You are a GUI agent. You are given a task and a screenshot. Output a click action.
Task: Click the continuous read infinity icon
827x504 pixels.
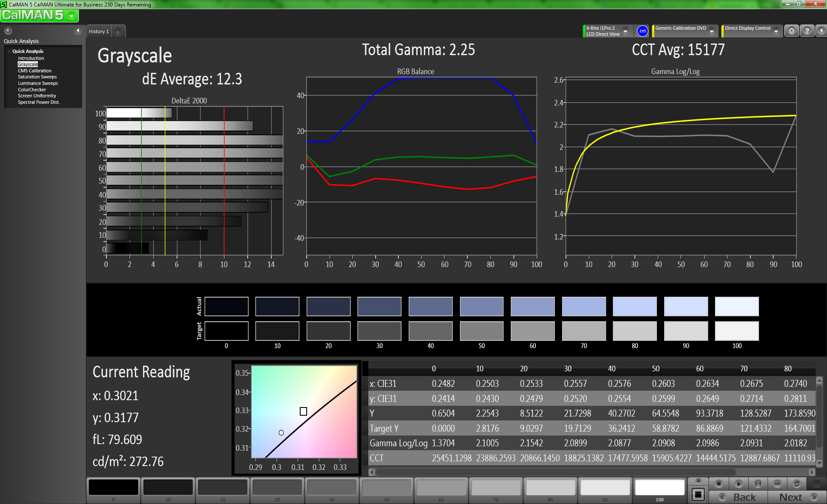point(777,484)
